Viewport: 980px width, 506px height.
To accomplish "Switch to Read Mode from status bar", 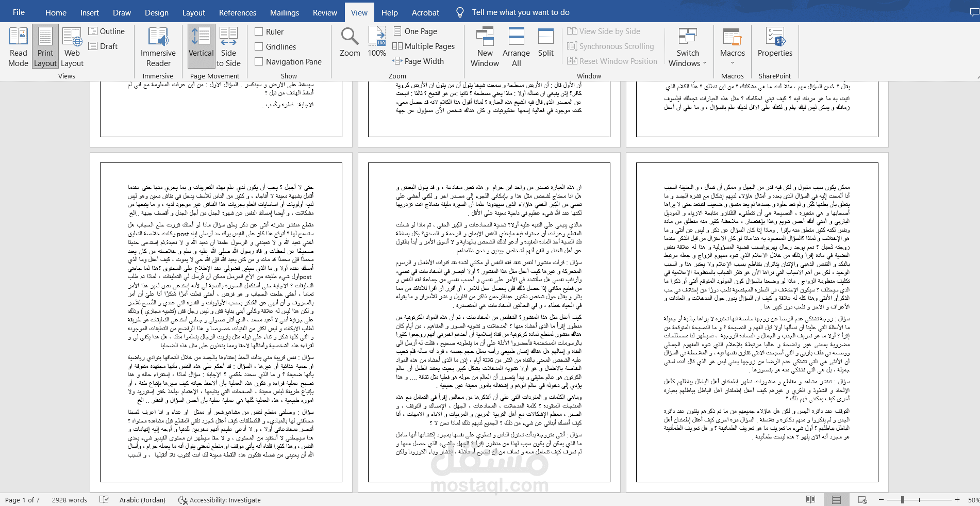I will click(811, 500).
